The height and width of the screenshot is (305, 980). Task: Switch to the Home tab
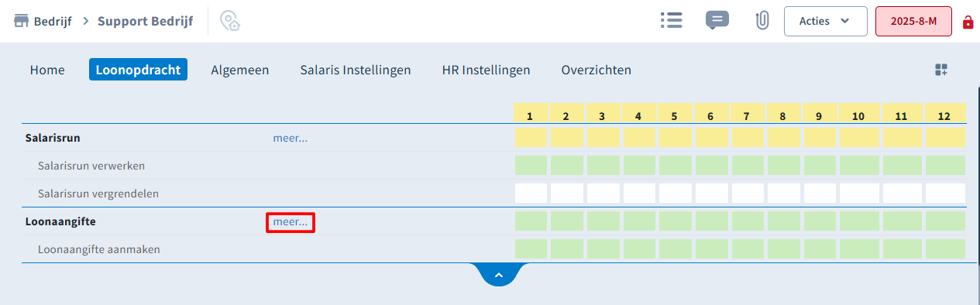(x=47, y=70)
